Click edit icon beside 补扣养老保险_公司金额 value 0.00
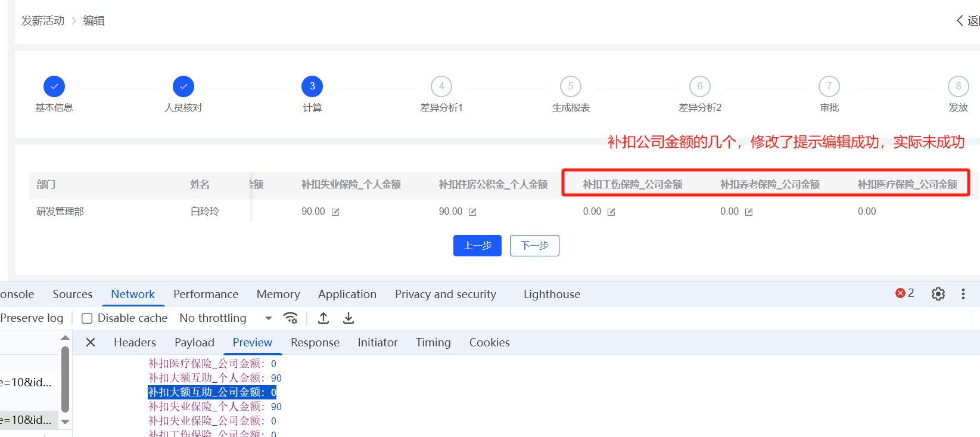980x437 pixels. pyautogui.click(x=749, y=212)
